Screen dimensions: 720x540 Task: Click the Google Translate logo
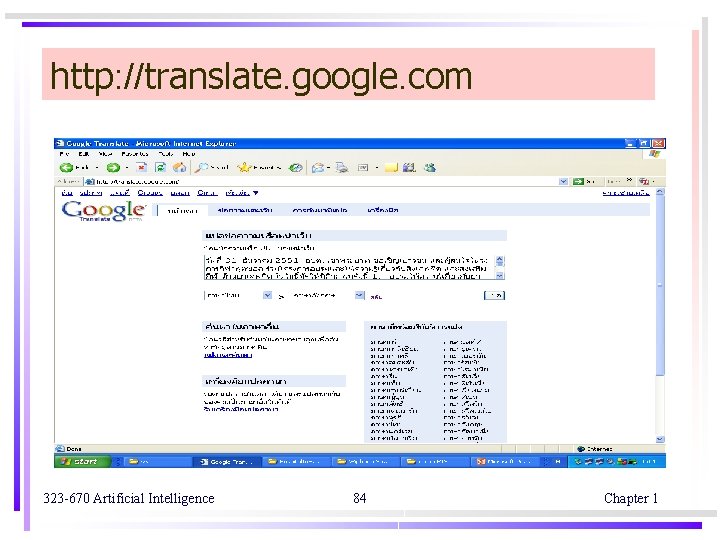(104, 211)
